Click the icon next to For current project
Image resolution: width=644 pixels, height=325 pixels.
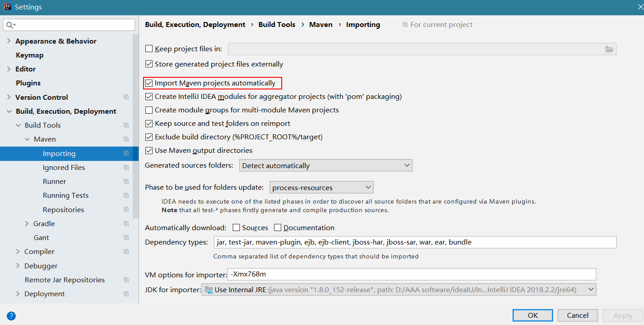[405, 25]
